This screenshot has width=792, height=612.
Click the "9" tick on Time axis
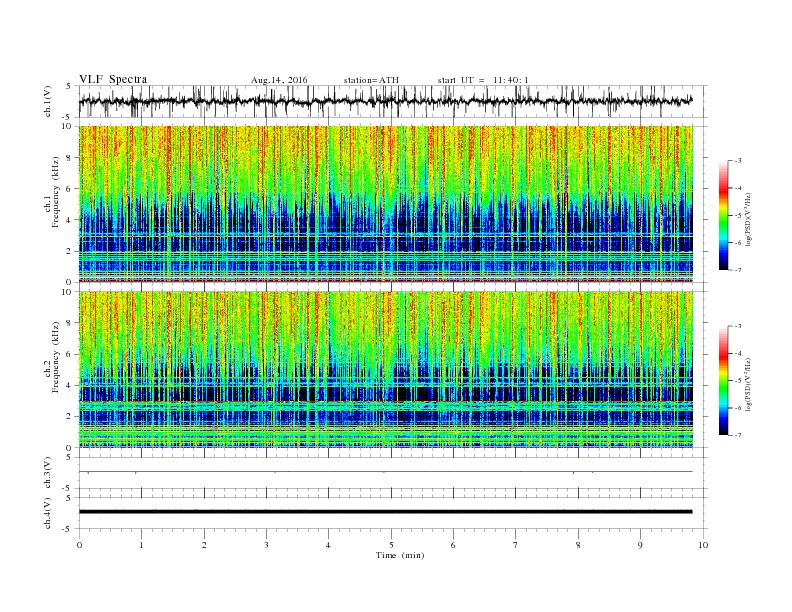(640, 545)
